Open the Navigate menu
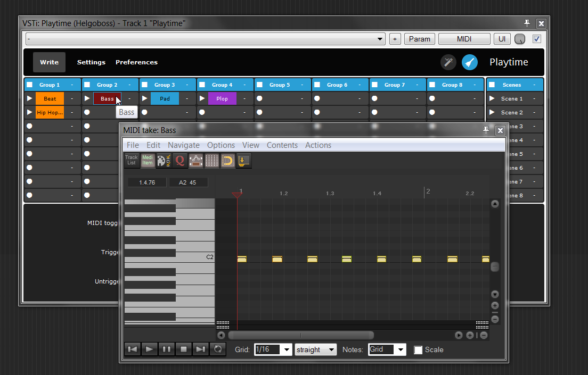This screenshot has width=588, height=375. [x=183, y=145]
